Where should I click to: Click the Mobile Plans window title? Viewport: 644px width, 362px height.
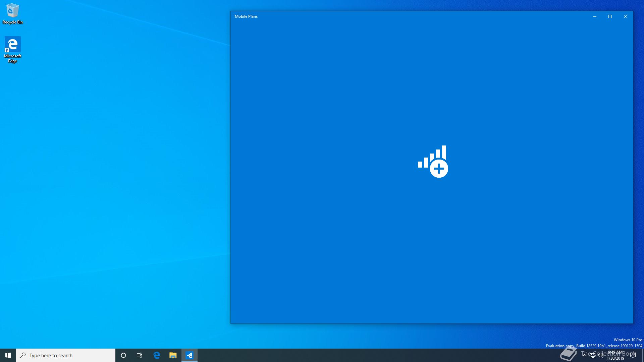[x=246, y=16]
